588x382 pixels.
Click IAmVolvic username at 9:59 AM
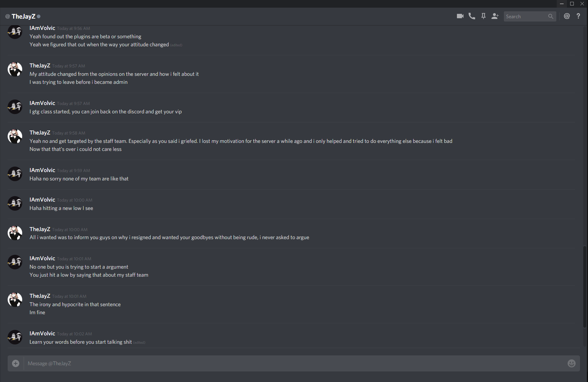42,170
